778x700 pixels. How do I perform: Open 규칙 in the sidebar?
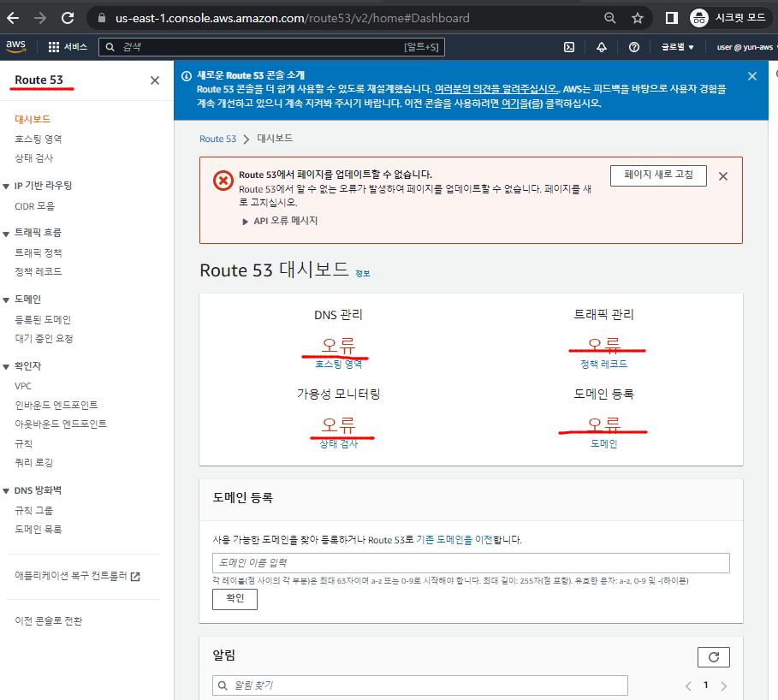pos(24,443)
